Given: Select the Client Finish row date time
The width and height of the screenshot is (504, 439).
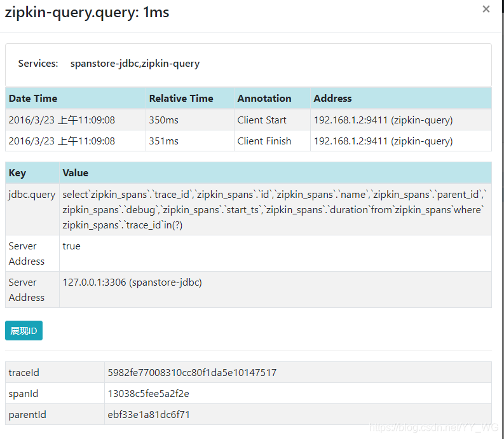Looking at the screenshot, I should pos(76,141).
